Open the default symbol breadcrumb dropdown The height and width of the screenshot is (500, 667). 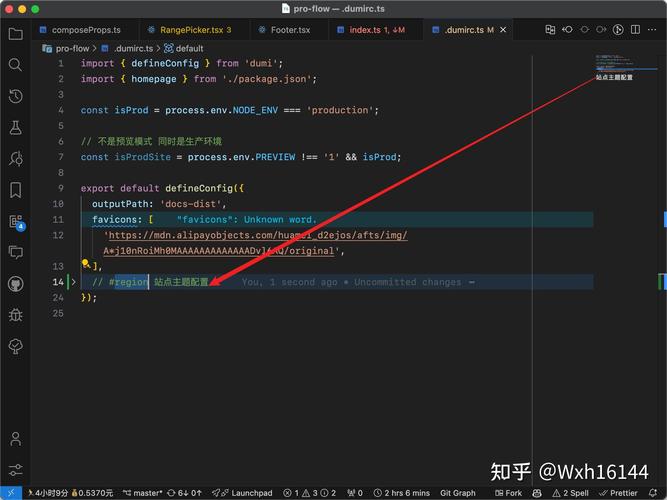(x=184, y=49)
